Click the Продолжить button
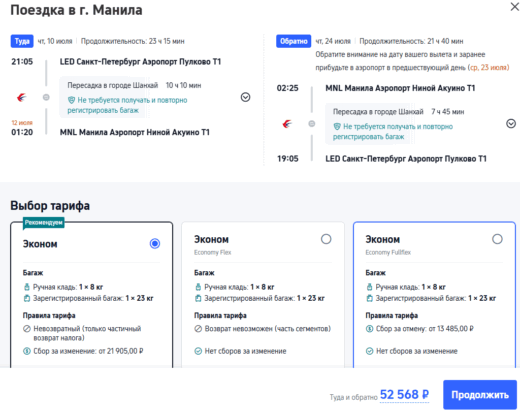Image resolution: width=520 pixels, height=410 pixels. point(480,395)
